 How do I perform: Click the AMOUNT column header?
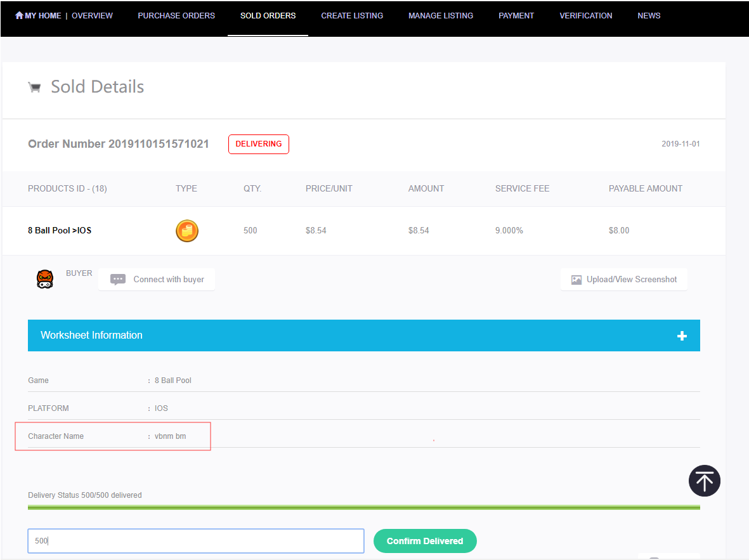coord(426,189)
